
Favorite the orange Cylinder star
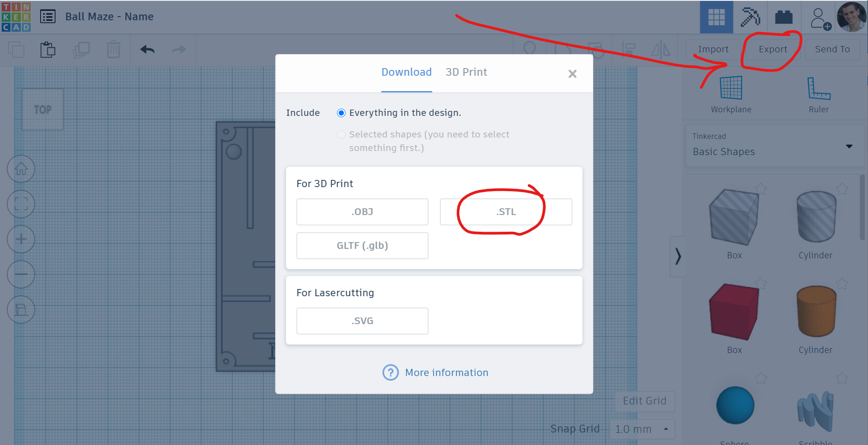pos(842,283)
